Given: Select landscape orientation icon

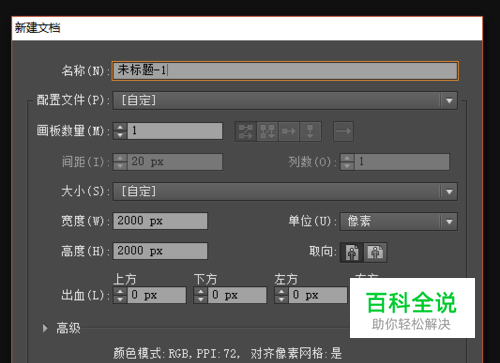Looking at the screenshot, I should click(375, 252).
